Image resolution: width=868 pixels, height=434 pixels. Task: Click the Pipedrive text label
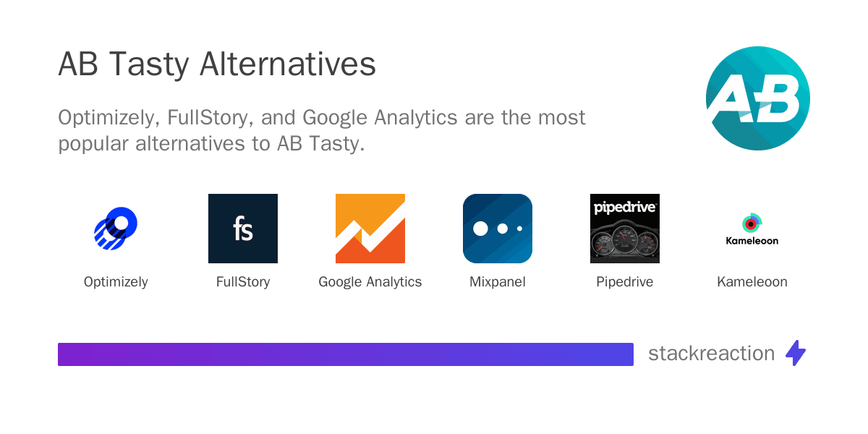tap(625, 282)
